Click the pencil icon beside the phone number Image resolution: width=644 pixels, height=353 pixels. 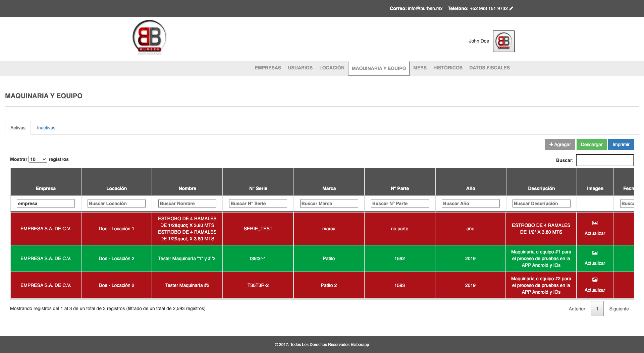click(511, 8)
